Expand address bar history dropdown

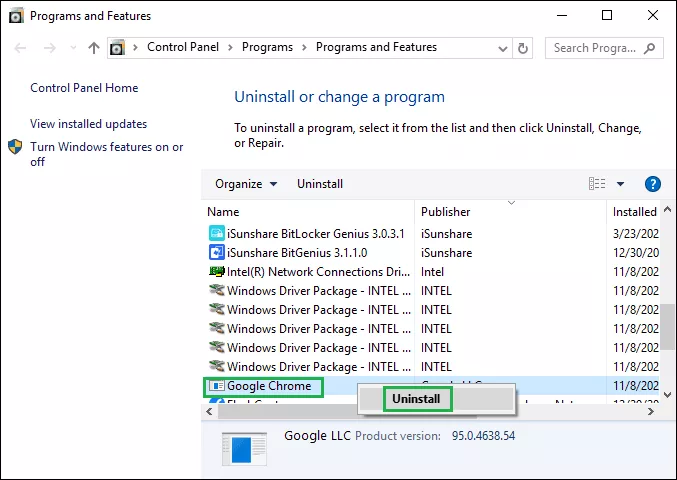point(503,48)
